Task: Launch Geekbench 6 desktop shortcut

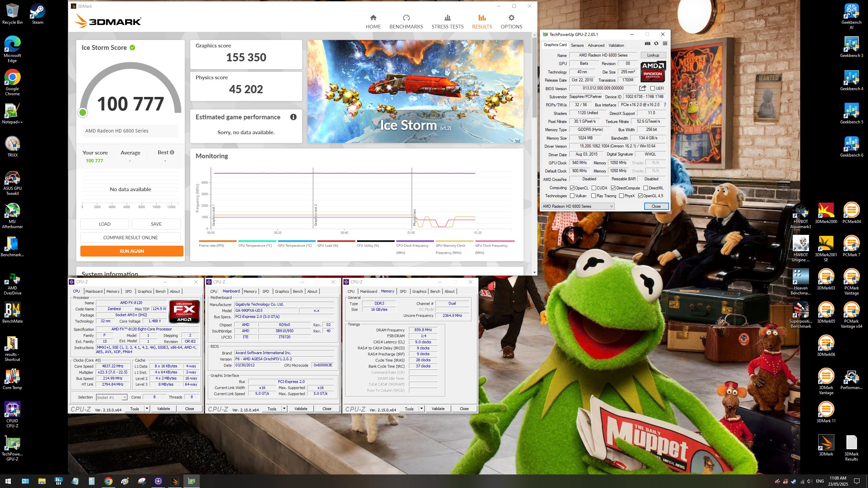Action: point(851,147)
